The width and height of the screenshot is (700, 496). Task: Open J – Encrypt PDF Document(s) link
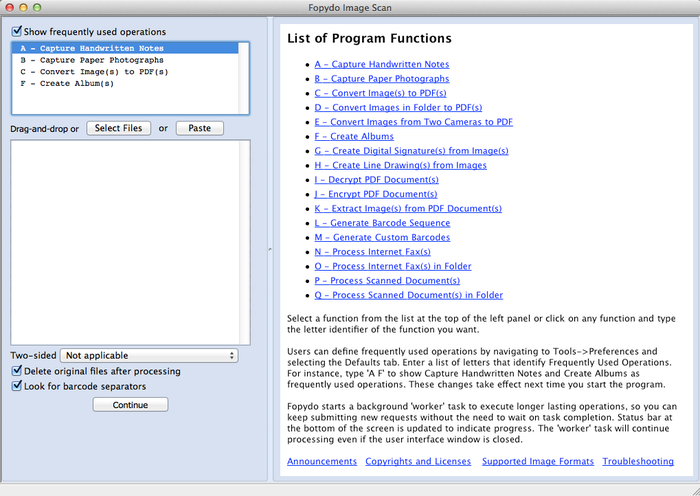(x=376, y=194)
